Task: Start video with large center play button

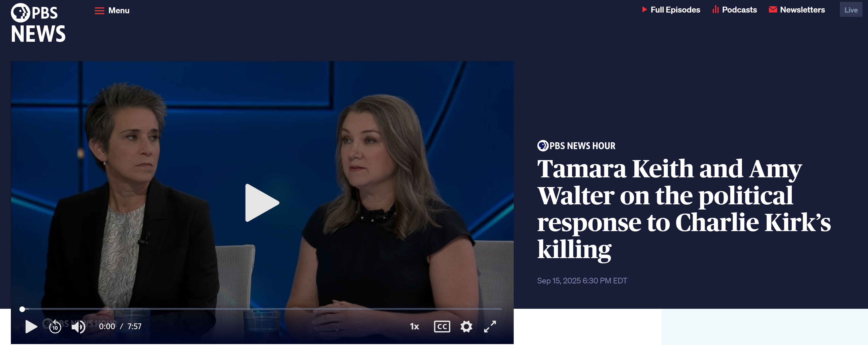Action: point(262,203)
